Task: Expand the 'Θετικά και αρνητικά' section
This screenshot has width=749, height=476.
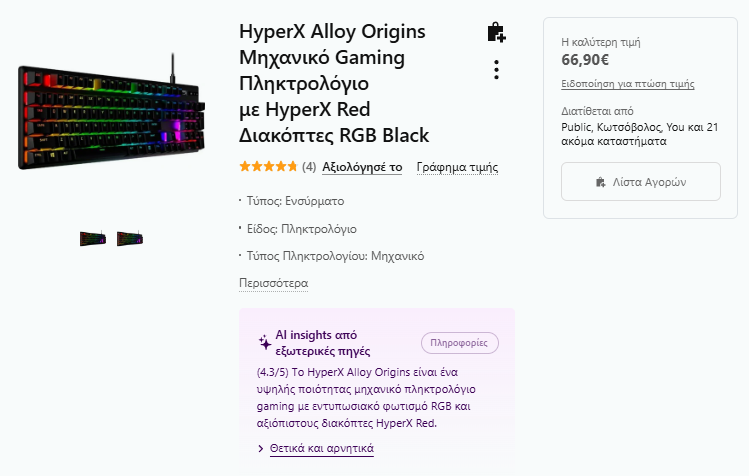Action: (321, 449)
